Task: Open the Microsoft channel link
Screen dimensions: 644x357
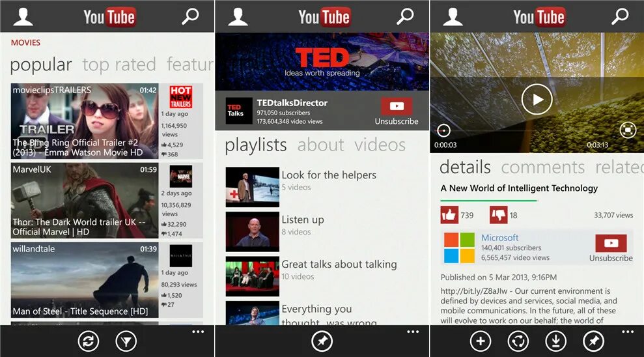Action: tap(499, 238)
